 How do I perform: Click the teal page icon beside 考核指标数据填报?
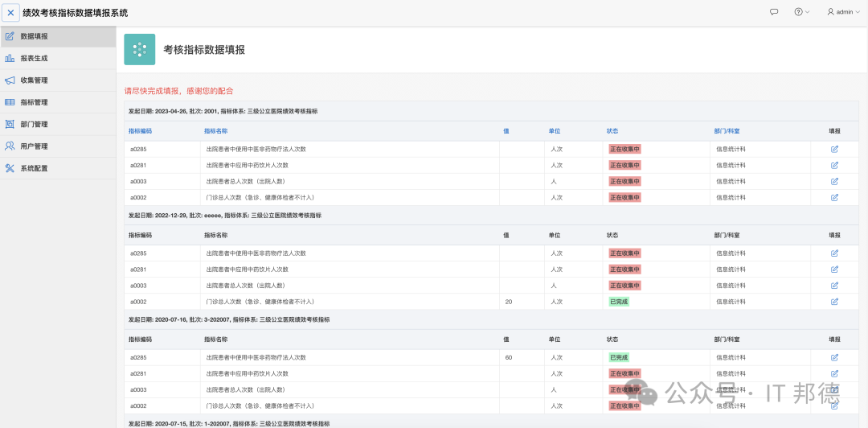pos(140,49)
